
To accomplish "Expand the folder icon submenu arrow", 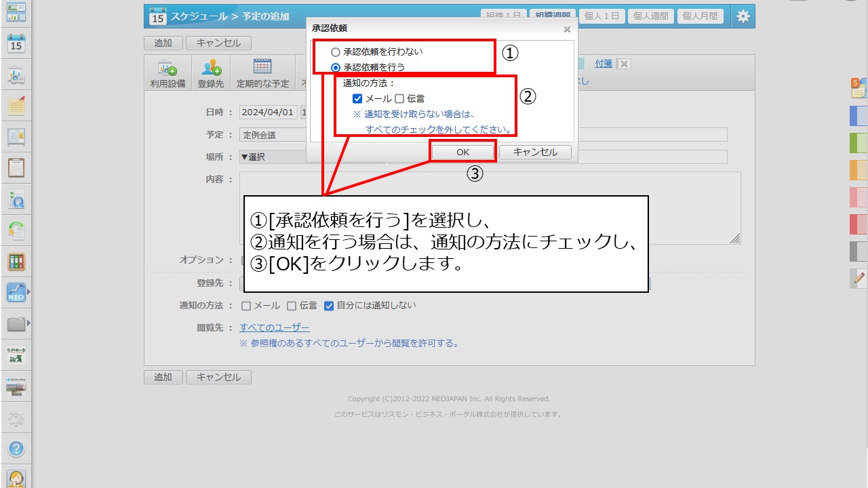I will 28,324.
